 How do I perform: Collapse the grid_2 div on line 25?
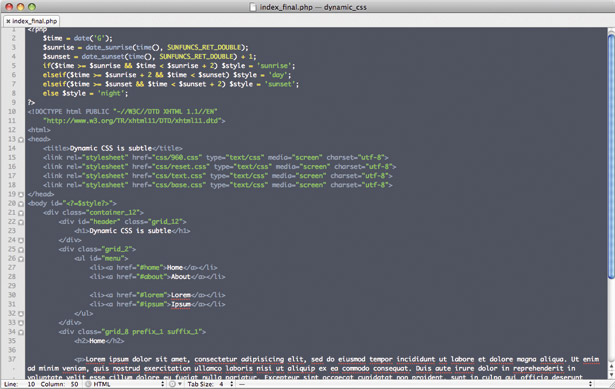pos(21,249)
